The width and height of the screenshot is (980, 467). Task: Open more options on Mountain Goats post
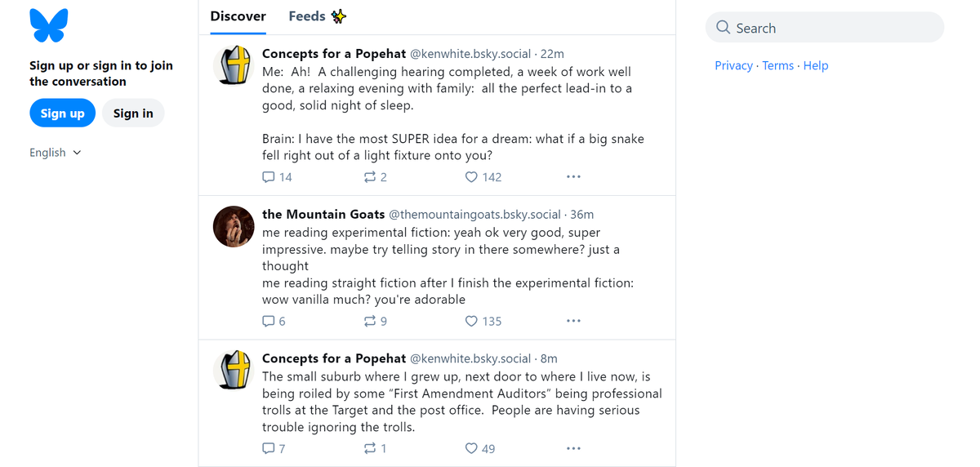(573, 322)
